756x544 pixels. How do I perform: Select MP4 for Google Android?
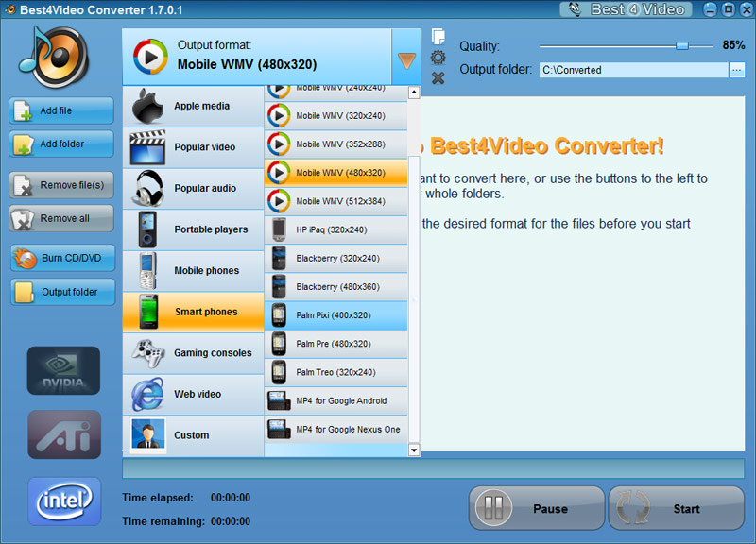336,400
